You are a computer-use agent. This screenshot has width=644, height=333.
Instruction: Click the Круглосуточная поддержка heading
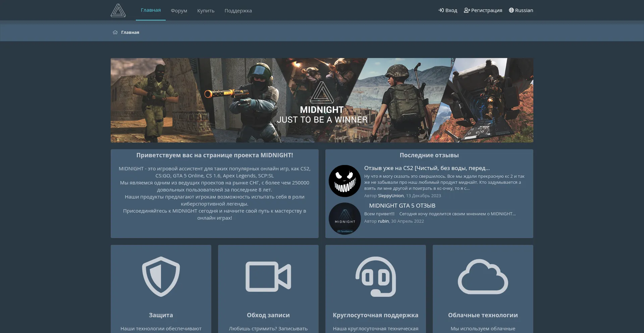coord(376,315)
